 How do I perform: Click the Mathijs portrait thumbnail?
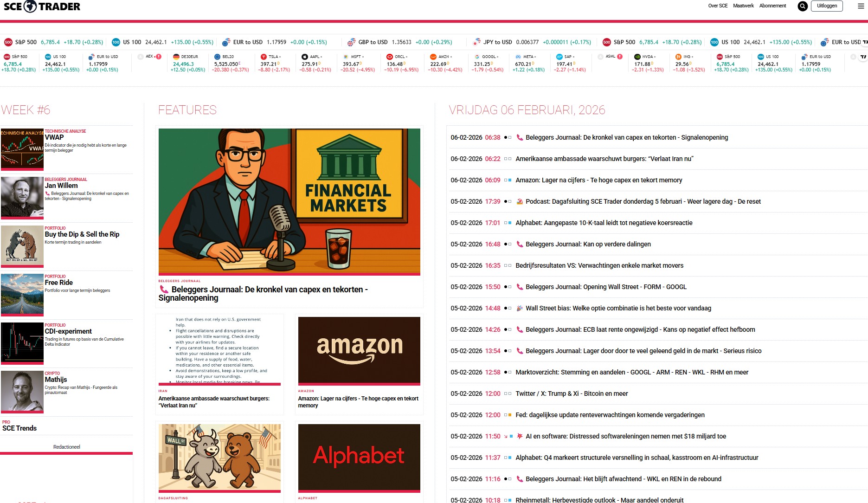(x=22, y=392)
